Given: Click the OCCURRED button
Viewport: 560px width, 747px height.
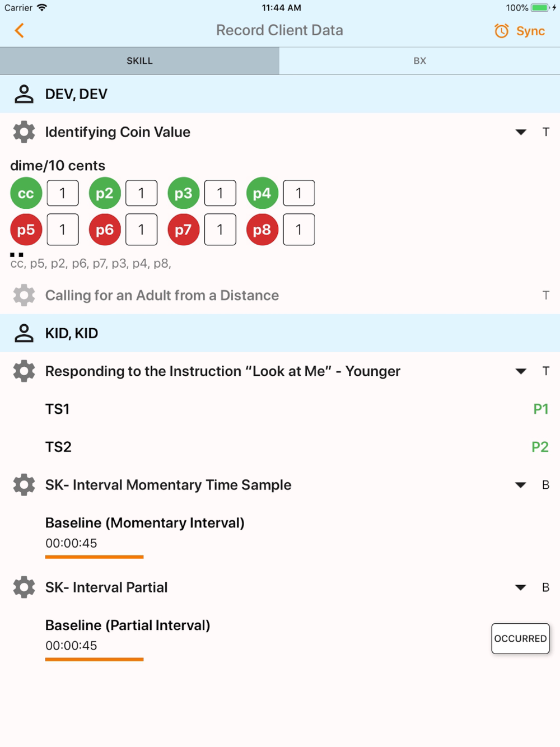Looking at the screenshot, I should [x=520, y=638].
